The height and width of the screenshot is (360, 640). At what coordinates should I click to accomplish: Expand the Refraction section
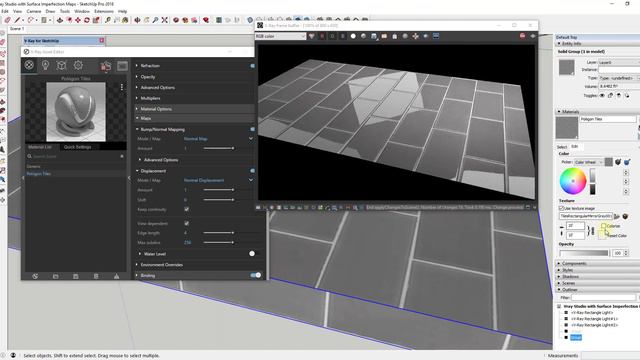pos(150,66)
